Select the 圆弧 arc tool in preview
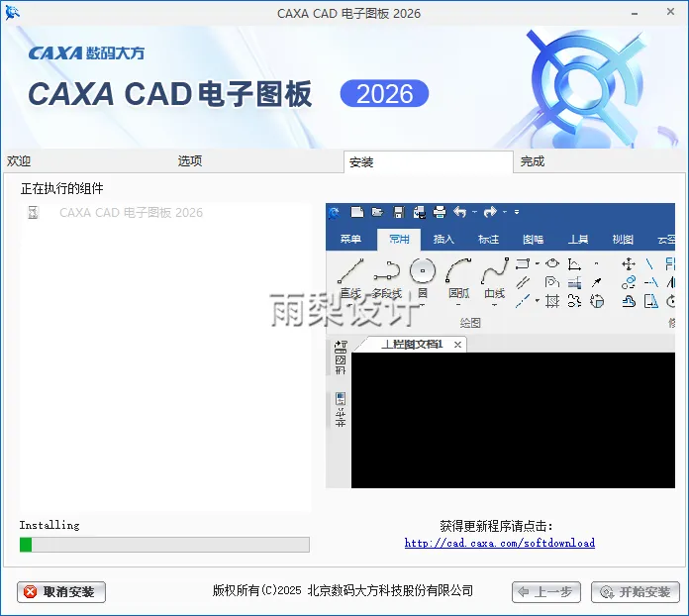 click(458, 278)
